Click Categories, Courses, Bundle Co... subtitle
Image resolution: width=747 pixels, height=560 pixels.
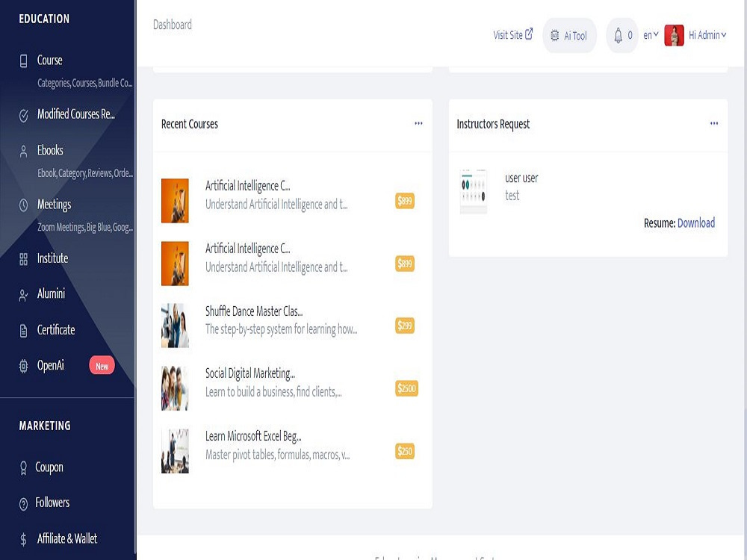coord(85,83)
